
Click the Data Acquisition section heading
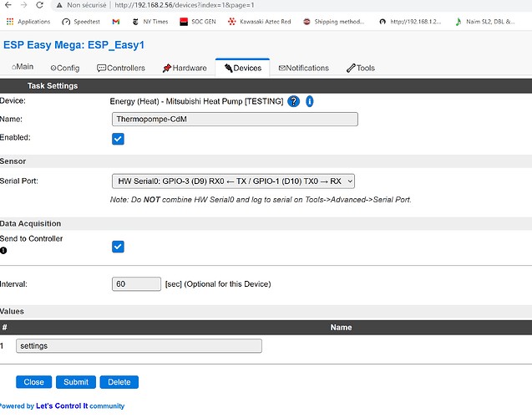tap(31, 223)
